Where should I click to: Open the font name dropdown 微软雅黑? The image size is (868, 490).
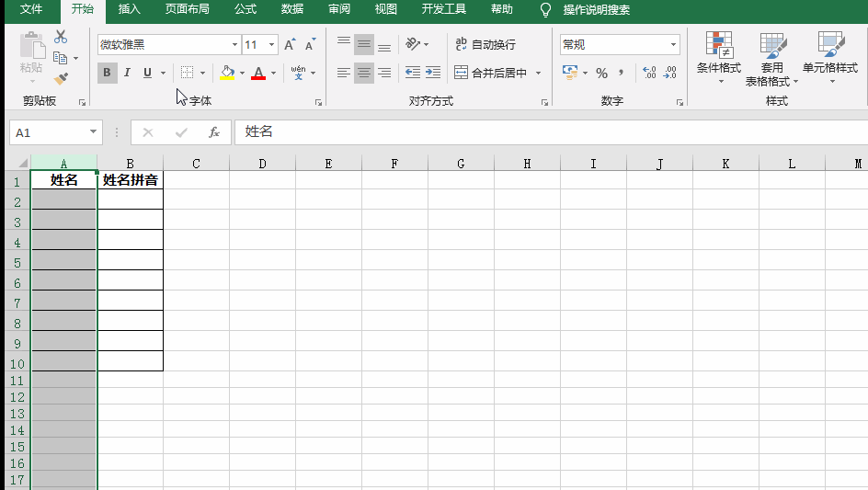234,45
